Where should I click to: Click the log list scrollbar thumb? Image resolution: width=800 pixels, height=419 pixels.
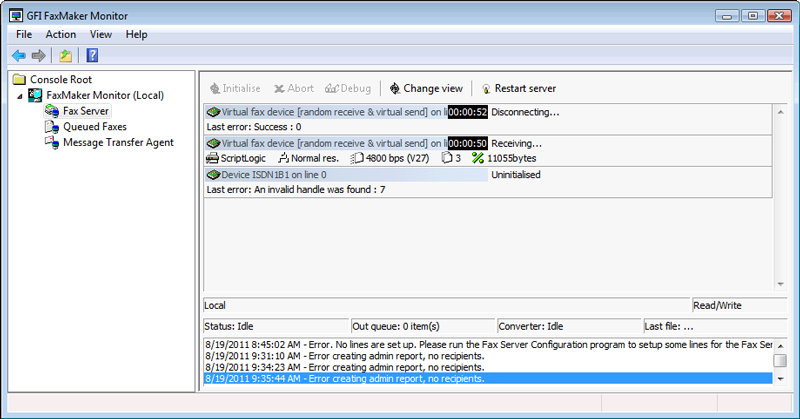coord(780,360)
